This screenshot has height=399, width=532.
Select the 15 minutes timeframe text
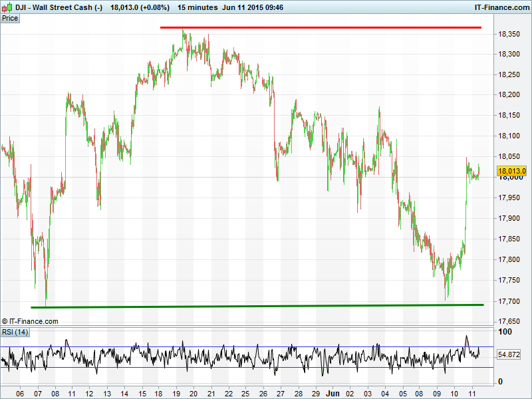pyautogui.click(x=198, y=7)
